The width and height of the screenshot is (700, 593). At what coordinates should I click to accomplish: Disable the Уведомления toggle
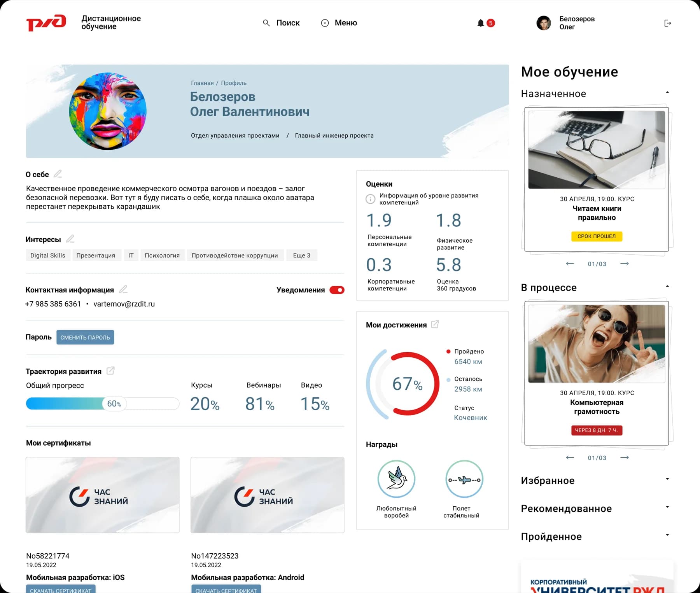336,290
